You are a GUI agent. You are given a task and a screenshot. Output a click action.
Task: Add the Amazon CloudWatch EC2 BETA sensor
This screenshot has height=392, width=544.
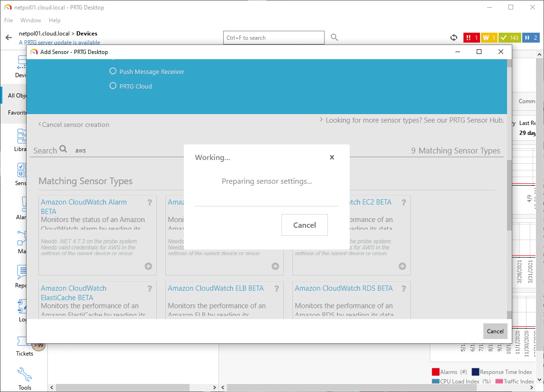click(x=402, y=266)
